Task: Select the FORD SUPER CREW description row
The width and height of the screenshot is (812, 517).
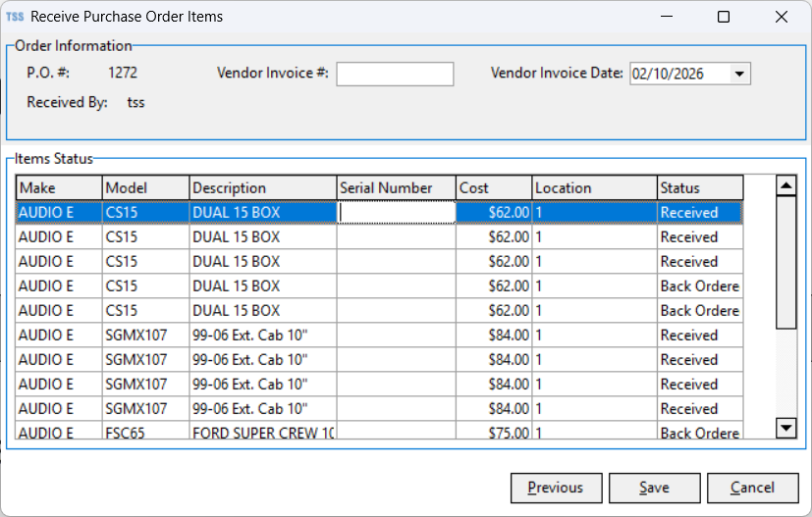Action: pos(262,433)
